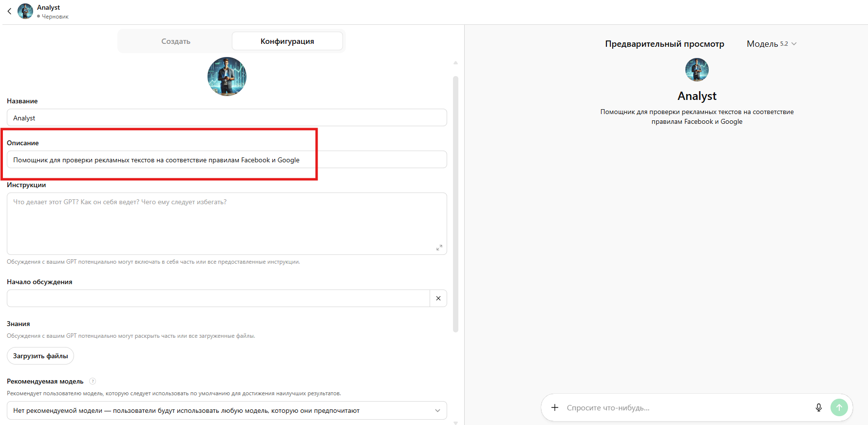Open the Модель 5.2 selector
Screen dimensions: 868x425
coord(771,44)
